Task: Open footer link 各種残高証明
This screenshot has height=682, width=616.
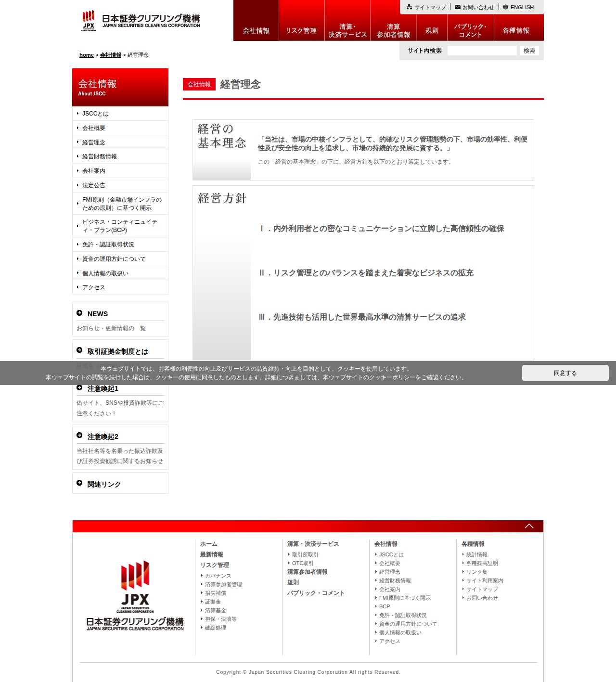Action: coord(482,563)
